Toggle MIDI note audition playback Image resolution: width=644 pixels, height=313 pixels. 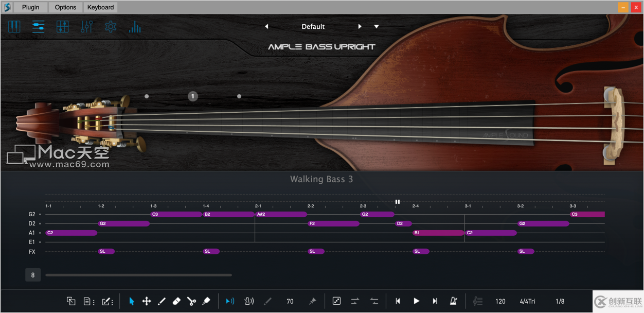point(230,301)
